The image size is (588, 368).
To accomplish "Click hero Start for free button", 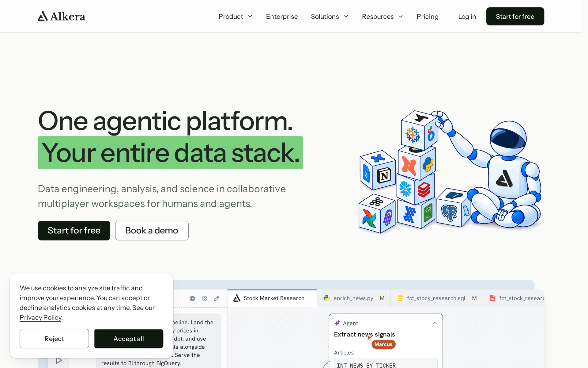I will pos(74,231).
